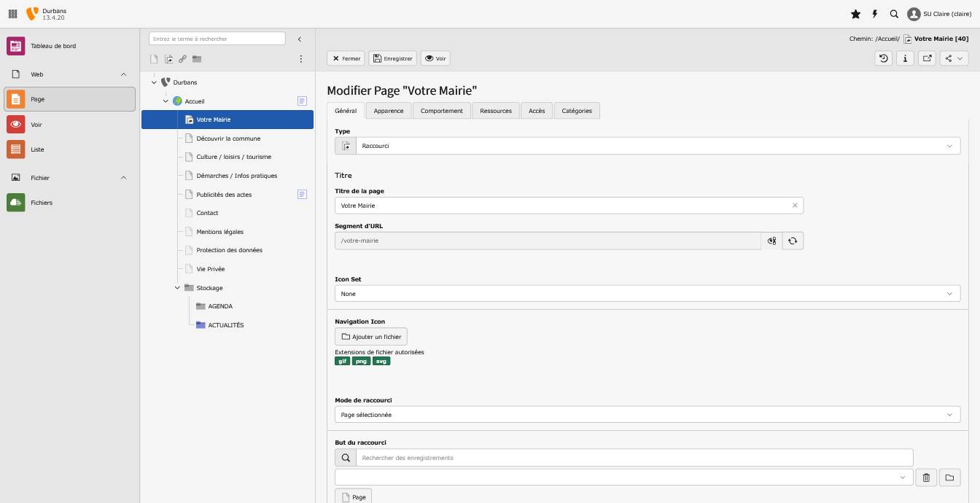Click the record history icon
980x503 pixels.
[884, 58]
